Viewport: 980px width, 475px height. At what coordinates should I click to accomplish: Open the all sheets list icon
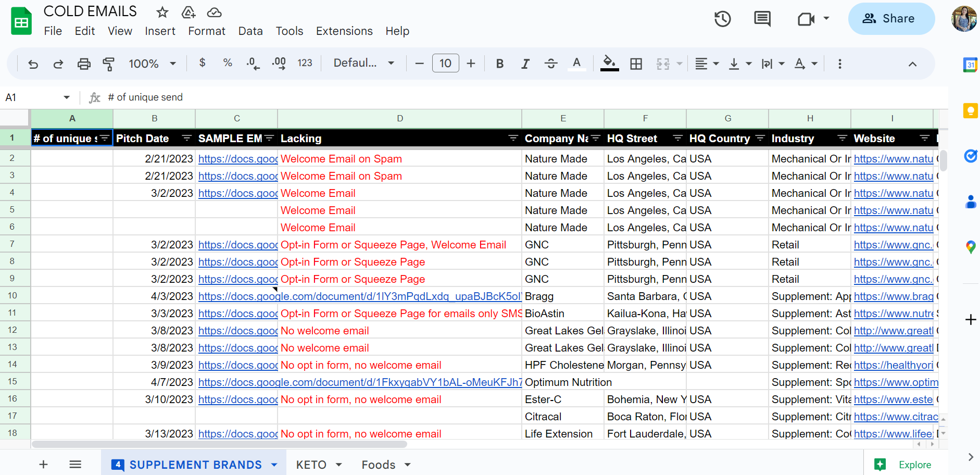75,464
